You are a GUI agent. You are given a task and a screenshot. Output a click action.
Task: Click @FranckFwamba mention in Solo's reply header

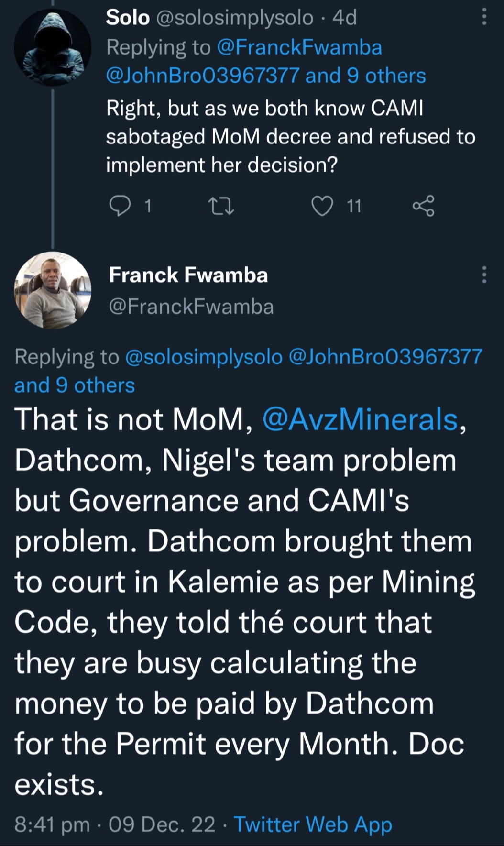[x=299, y=47]
